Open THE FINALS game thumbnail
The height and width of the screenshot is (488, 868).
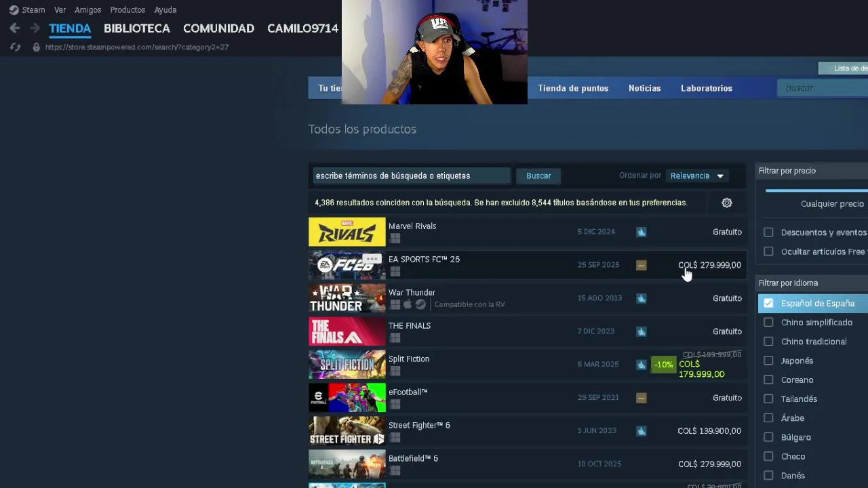click(347, 331)
